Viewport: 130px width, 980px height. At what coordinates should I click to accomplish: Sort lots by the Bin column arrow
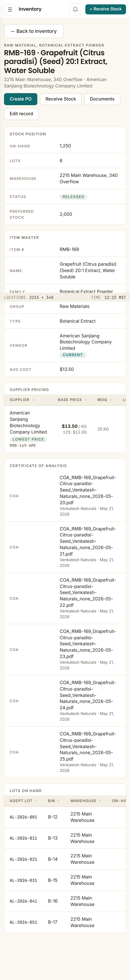click(x=58, y=801)
